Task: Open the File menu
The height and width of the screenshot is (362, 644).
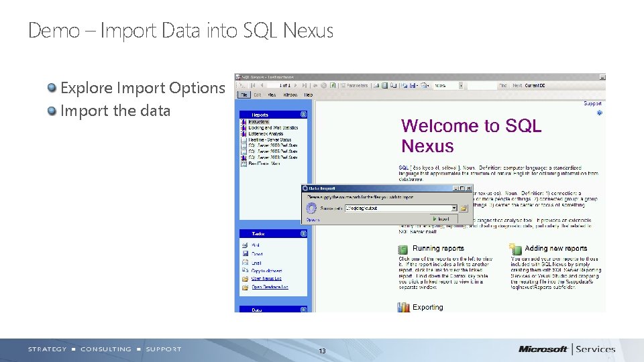Action: (x=244, y=95)
